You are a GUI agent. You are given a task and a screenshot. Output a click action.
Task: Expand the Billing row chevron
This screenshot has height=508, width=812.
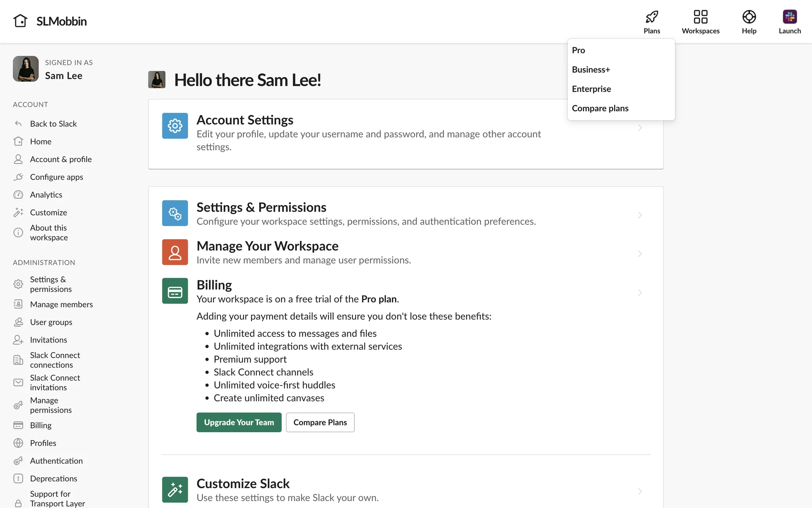click(640, 293)
